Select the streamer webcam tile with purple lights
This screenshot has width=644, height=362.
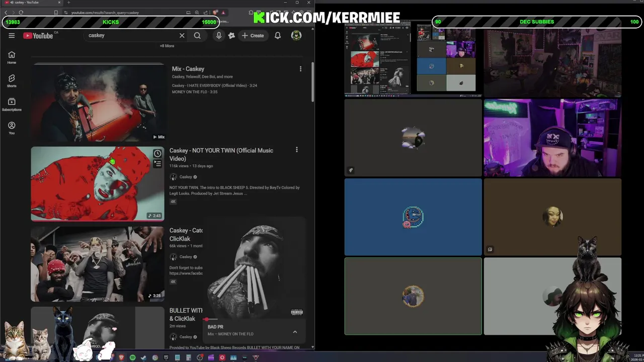(552, 138)
